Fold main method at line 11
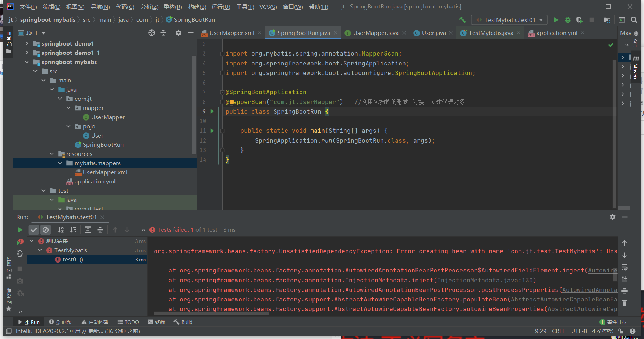 (222, 131)
